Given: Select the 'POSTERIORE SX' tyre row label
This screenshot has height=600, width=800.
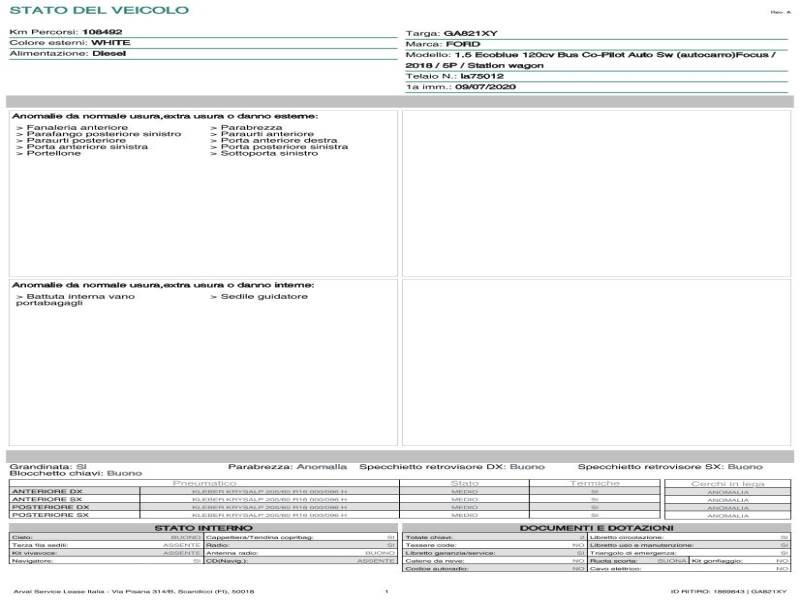Looking at the screenshot, I should click(51, 515).
